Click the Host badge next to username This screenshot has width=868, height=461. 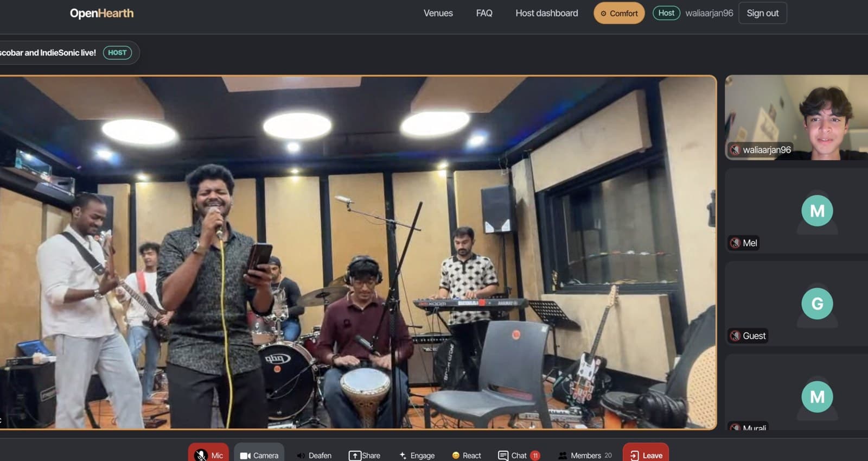[666, 13]
